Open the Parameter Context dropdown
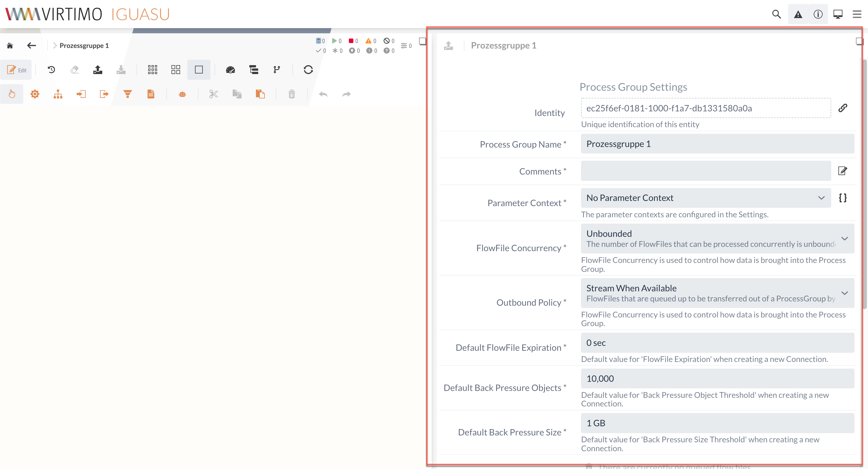Viewport: 868px width, 469px height. click(x=706, y=198)
